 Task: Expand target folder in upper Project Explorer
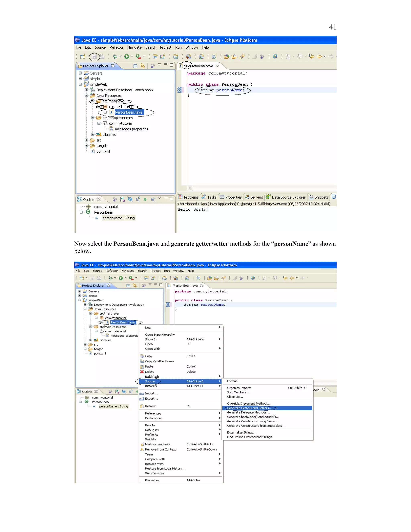(x=86, y=146)
